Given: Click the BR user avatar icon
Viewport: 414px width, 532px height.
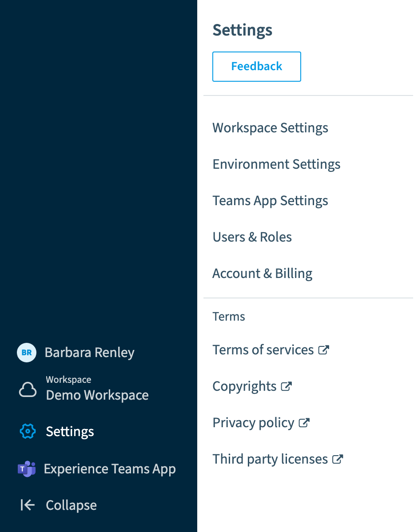Looking at the screenshot, I should pos(27,353).
